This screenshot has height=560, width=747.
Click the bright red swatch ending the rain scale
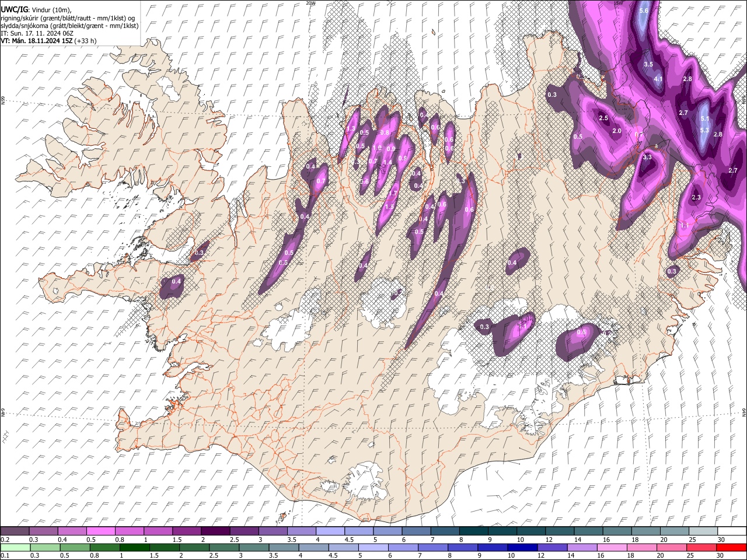(732, 547)
